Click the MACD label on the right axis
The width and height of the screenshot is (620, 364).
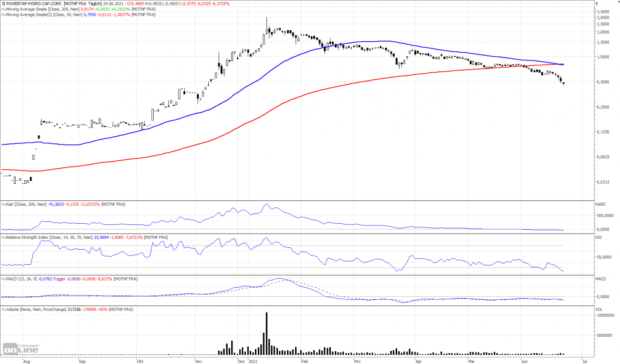coord(600,279)
